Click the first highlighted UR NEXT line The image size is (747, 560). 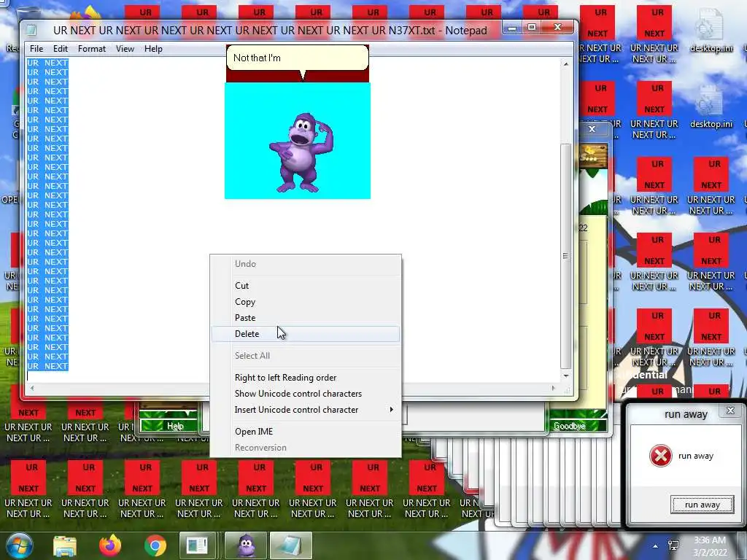pos(47,63)
